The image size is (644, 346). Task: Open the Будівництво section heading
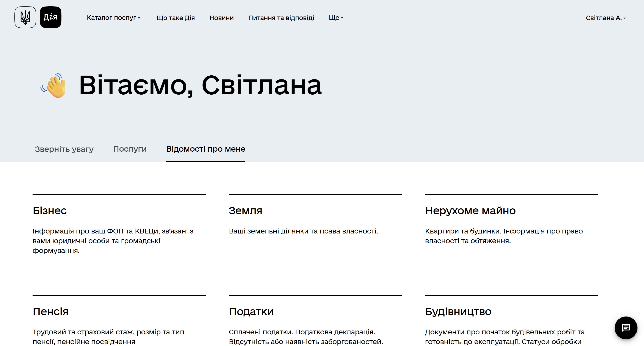458,311
